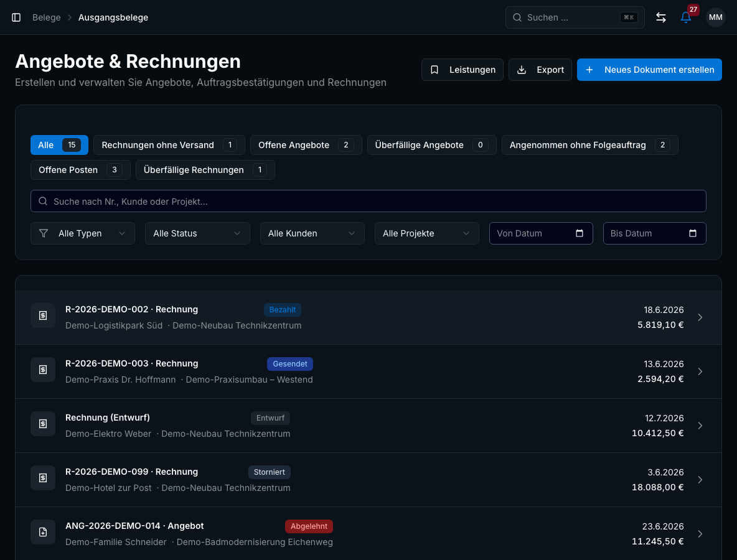Click the date 3.6.2026
The width and height of the screenshot is (737, 560).
click(x=665, y=472)
